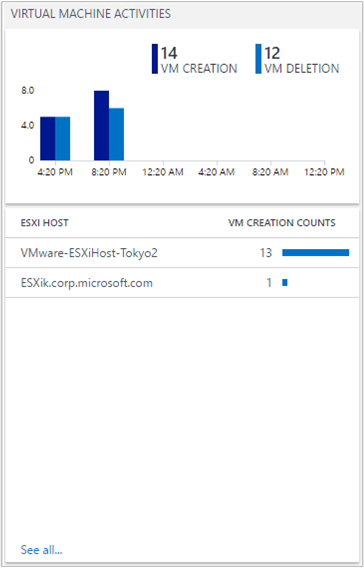Image resolution: width=364 pixels, height=568 pixels.
Task: Click the 12 VM deletion total
Action: [272, 53]
